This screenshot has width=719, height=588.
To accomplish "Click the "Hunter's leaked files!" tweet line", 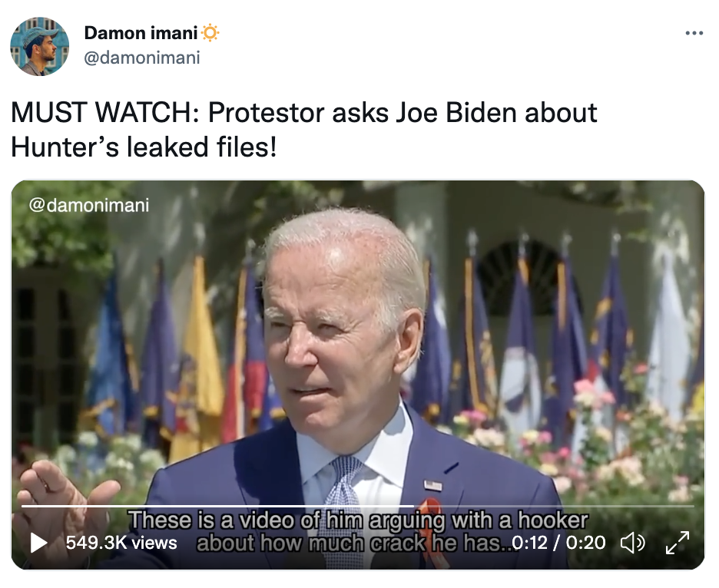I will point(144,147).
